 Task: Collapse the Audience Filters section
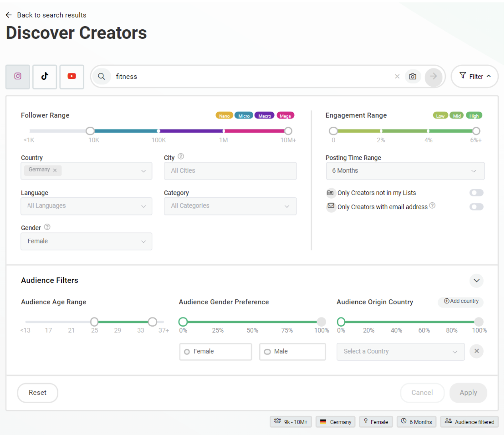coord(476,281)
